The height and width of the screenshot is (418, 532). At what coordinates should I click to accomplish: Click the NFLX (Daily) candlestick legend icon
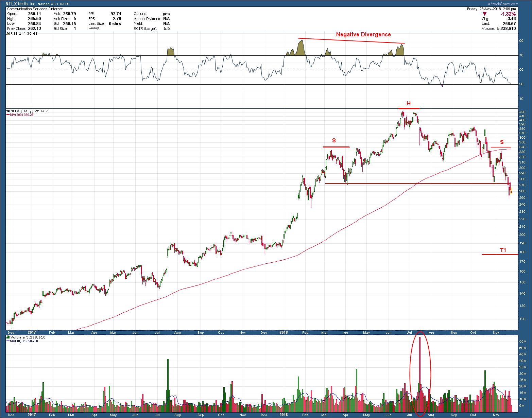8,111
